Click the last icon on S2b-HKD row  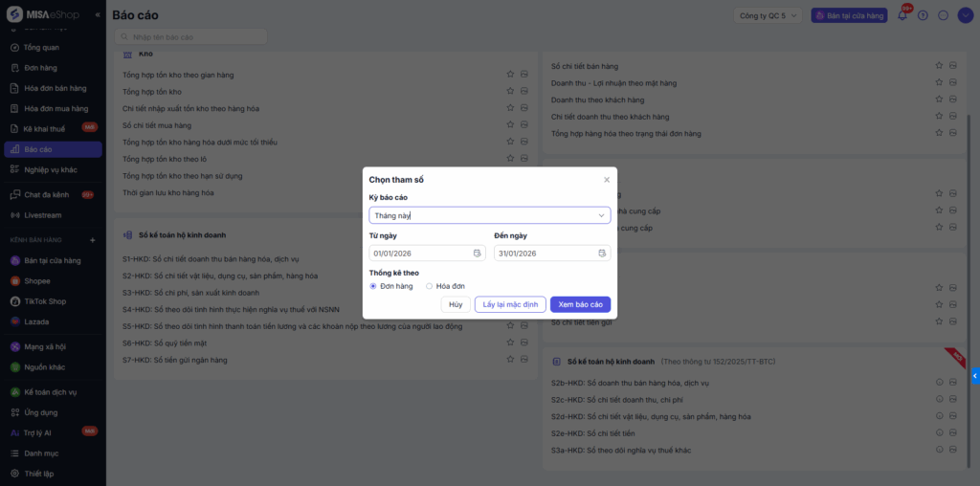tap(952, 383)
